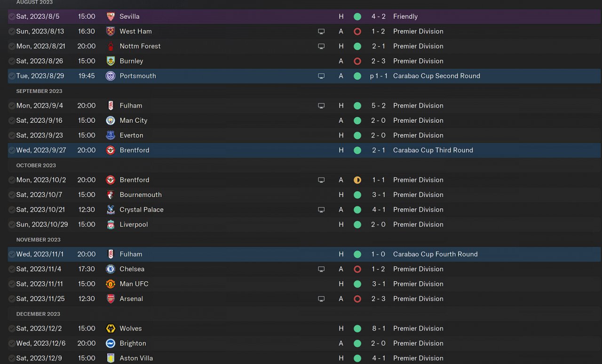602x364 pixels.
Task: Click the TV icon on Crystal Palace fixture
Action: (321, 210)
